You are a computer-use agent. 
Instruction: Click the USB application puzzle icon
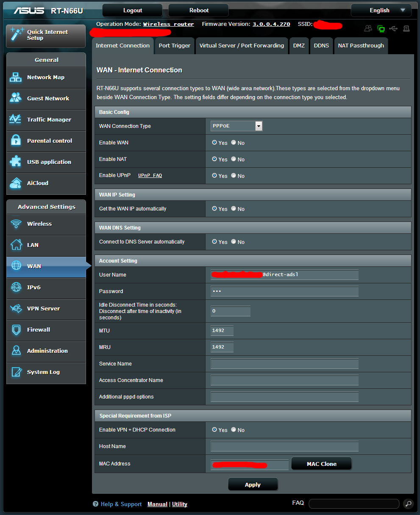(x=16, y=162)
